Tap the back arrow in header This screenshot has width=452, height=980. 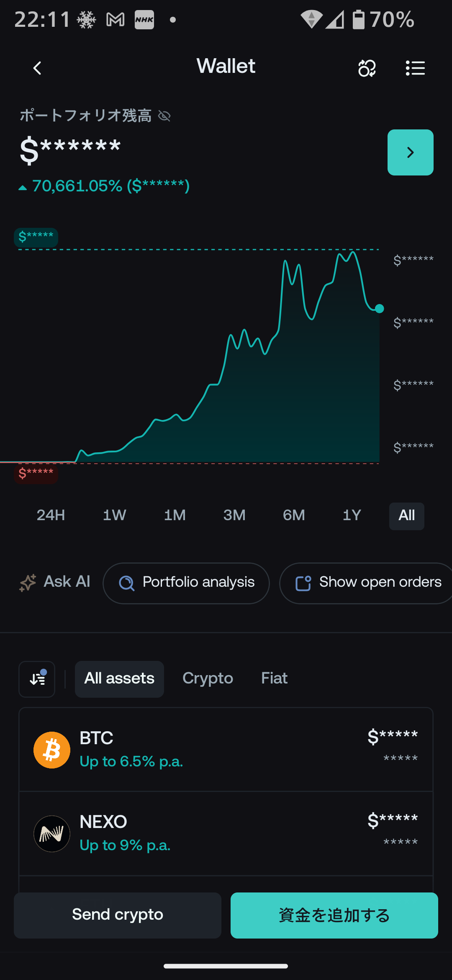(x=37, y=68)
